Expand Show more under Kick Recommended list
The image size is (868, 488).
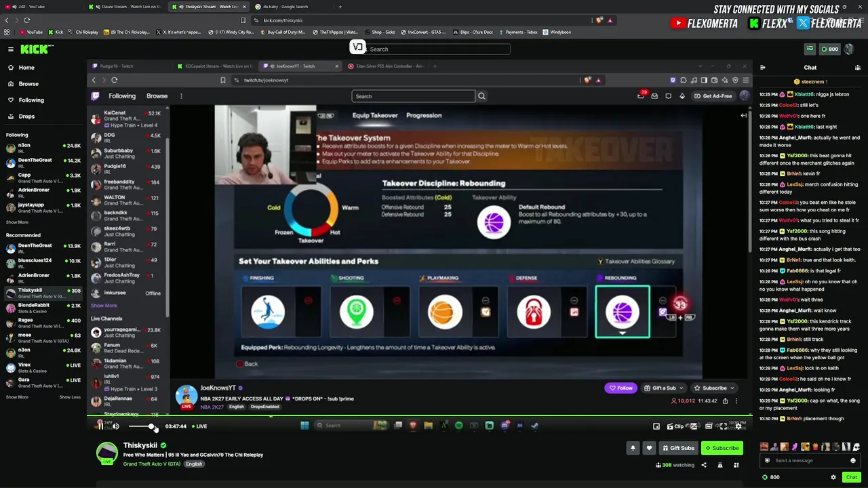tap(18, 397)
